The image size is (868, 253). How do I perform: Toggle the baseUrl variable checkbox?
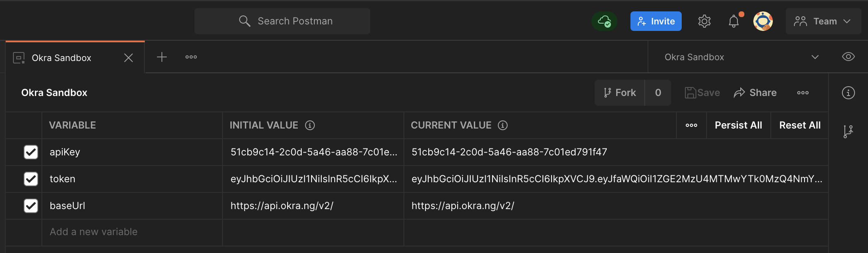click(x=31, y=206)
